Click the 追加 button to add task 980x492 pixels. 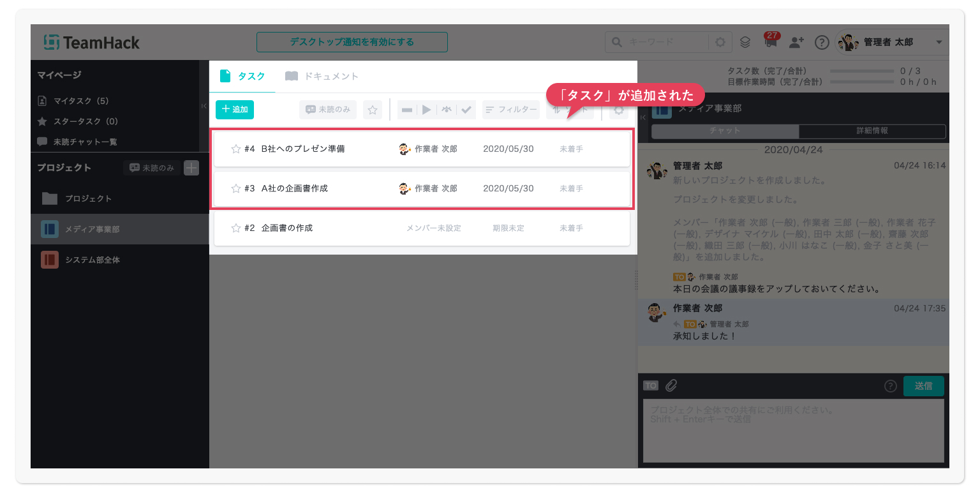coord(235,110)
